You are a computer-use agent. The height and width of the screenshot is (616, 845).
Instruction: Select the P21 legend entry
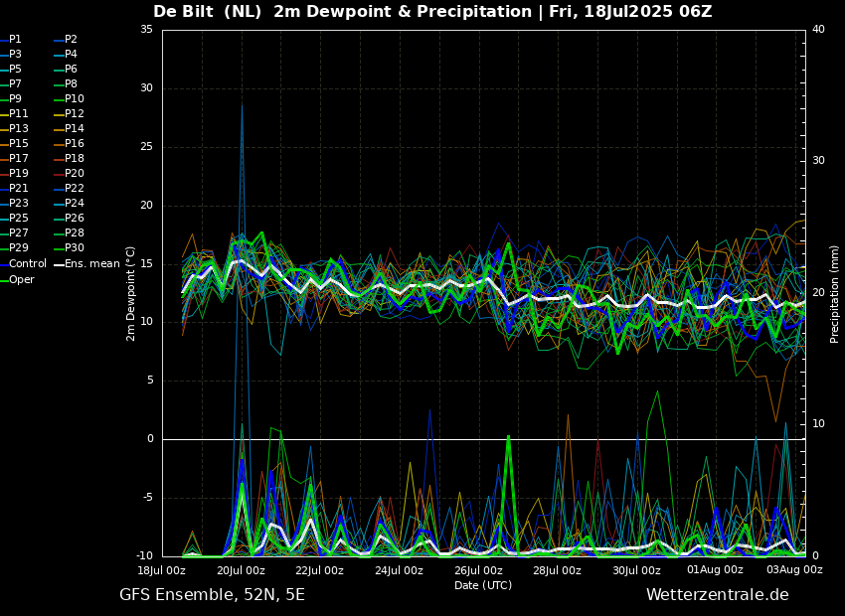[x=19, y=189]
